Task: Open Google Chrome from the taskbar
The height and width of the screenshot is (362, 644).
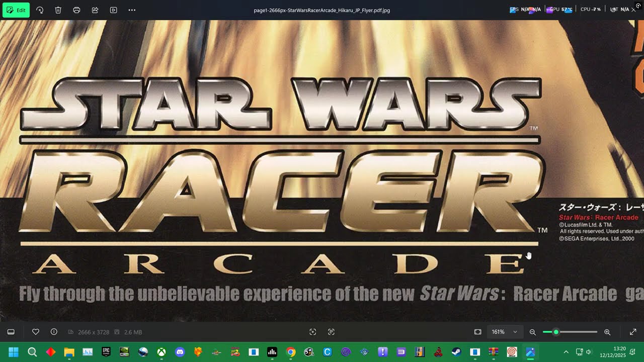Action: 291,352
